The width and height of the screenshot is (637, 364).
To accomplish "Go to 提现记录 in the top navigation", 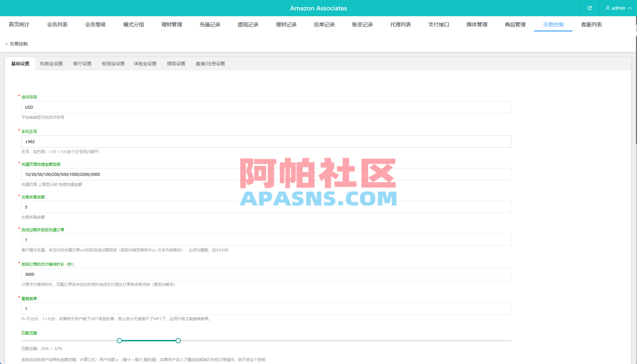I will coord(248,24).
